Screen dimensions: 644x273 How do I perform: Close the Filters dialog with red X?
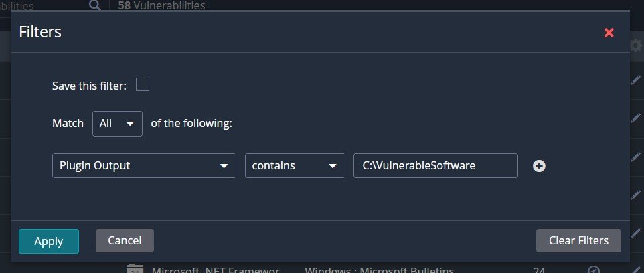[x=609, y=33]
